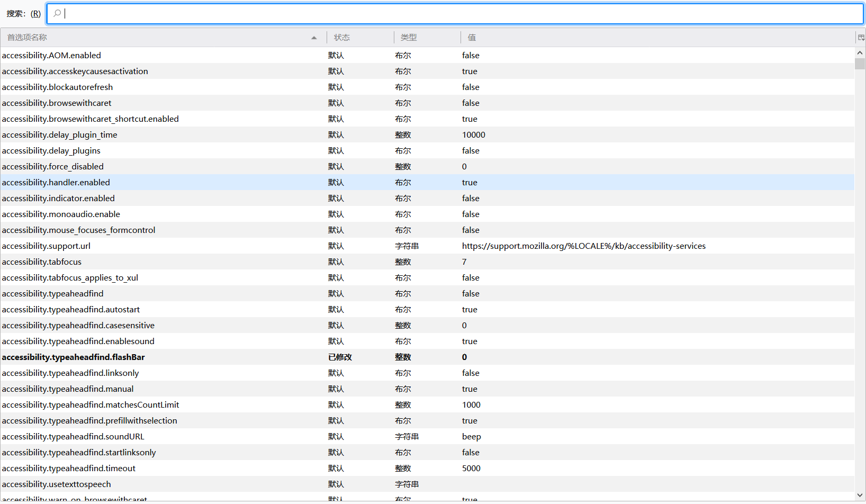Click 字符串 type of support.url row
The height and width of the screenshot is (504, 866).
(407, 246)
